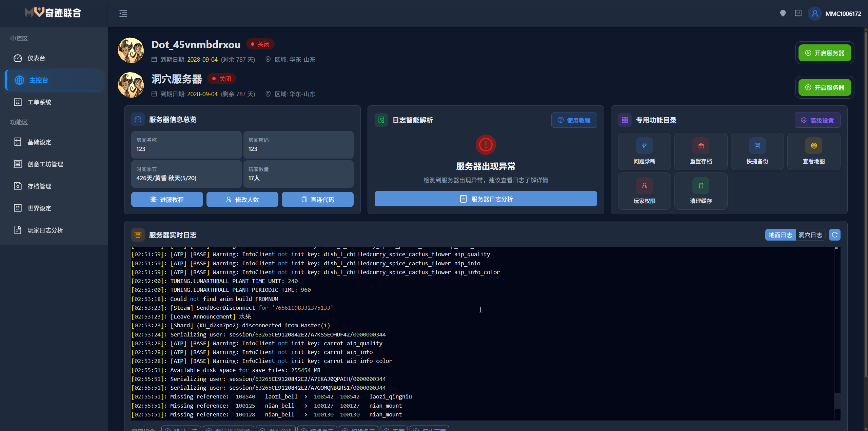
Task: Click the 关闭 status tag beside Dot_45vnmbdrxou
Action: click(x=260, y=44)
